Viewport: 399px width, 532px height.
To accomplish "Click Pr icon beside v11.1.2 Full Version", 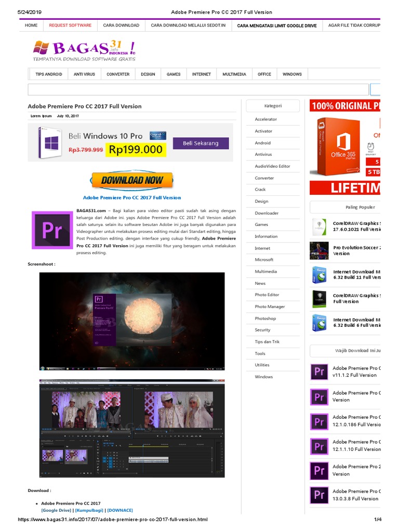I will (318, 372).
